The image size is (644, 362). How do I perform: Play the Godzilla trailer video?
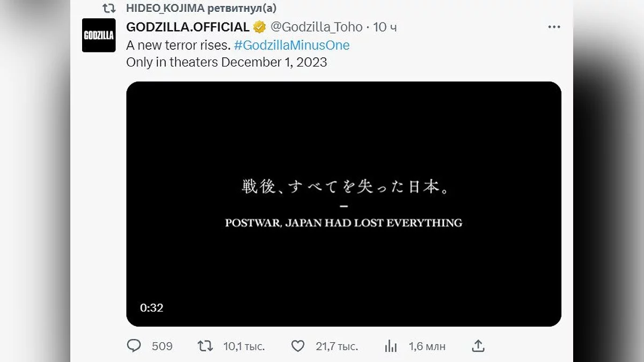tap(343, 204)
